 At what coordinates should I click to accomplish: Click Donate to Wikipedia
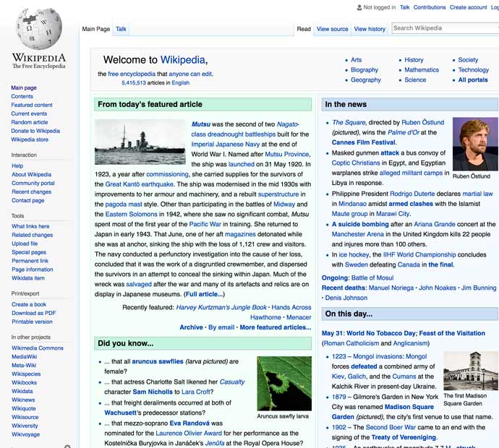[x=35, y=131]
